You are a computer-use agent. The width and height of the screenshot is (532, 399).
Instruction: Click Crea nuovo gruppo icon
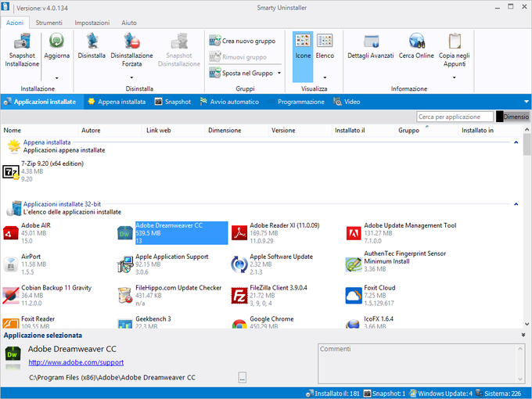pyautogui.click(x=215, y=41)
